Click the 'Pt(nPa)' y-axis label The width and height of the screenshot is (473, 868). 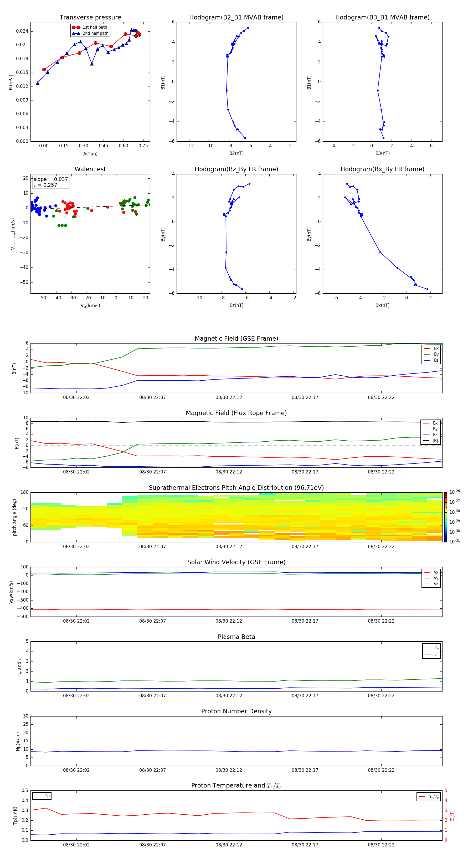tap(11, 82)
